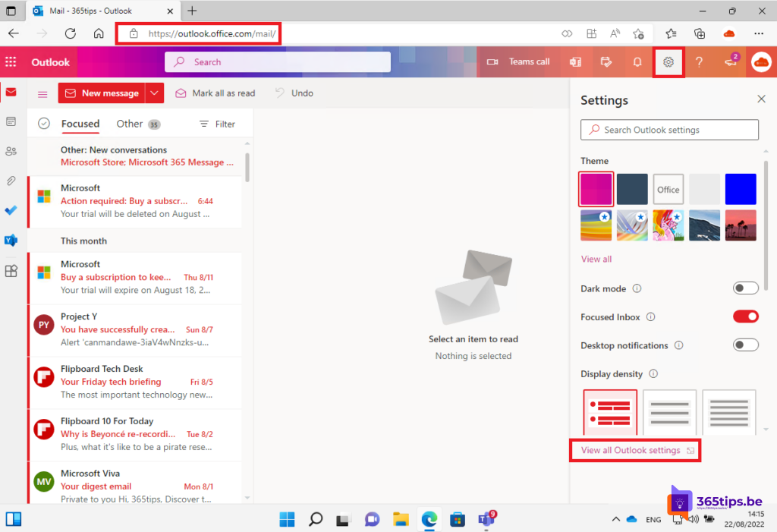Click the Search Outlook settings field
The height and width of the screenshot is (532, 777).
pyautogui.click(x=669, y=130)
